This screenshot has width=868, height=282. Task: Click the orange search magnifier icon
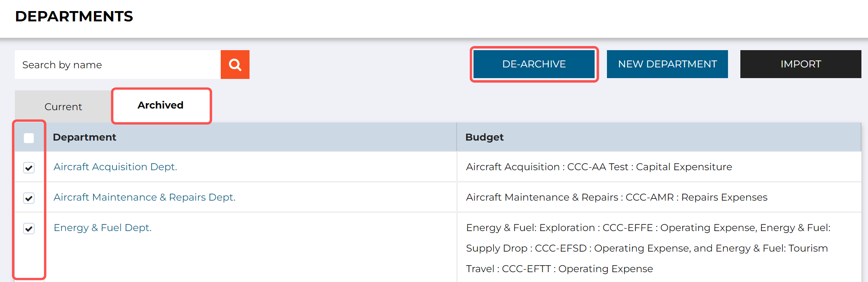235,65
